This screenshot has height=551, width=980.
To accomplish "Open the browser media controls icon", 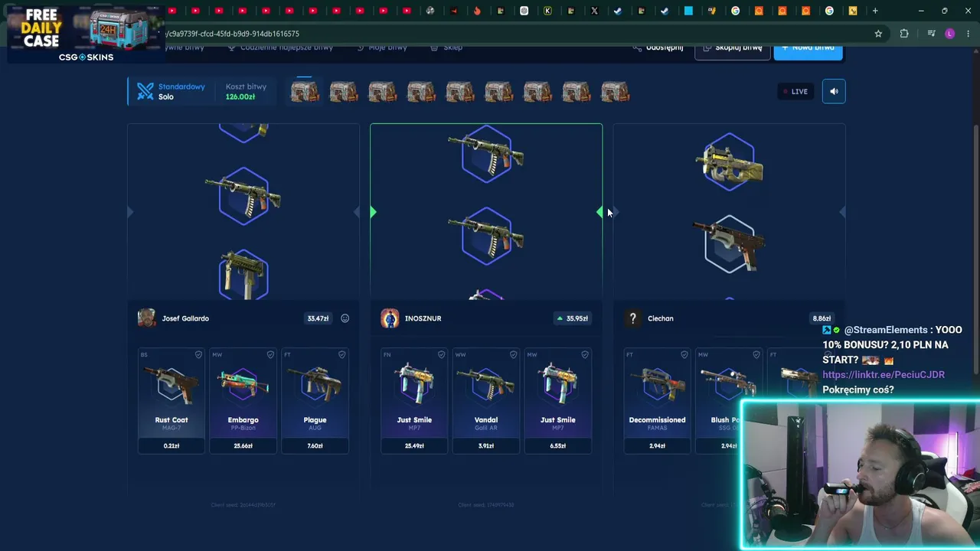I will (x=931, y=34).
